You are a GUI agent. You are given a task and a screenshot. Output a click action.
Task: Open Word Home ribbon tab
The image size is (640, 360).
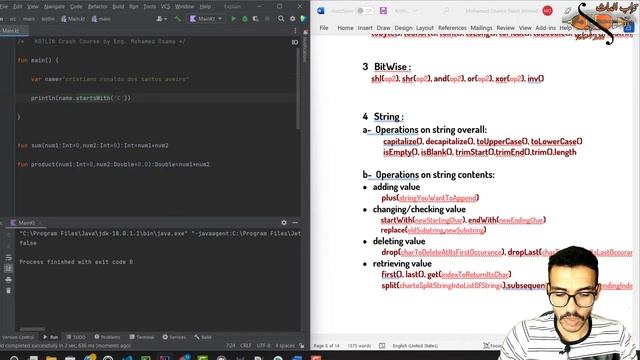(x=345, y=28)
